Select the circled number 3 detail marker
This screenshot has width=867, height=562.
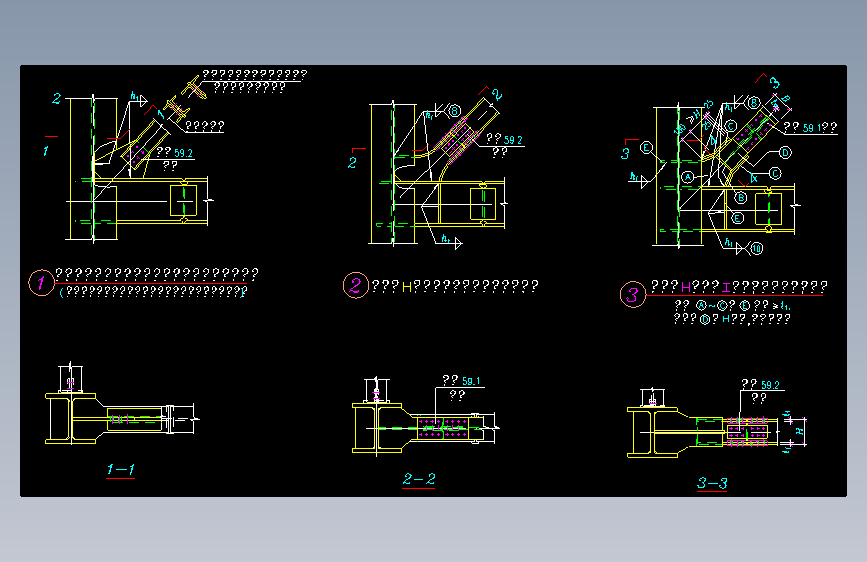coord(633,294)
